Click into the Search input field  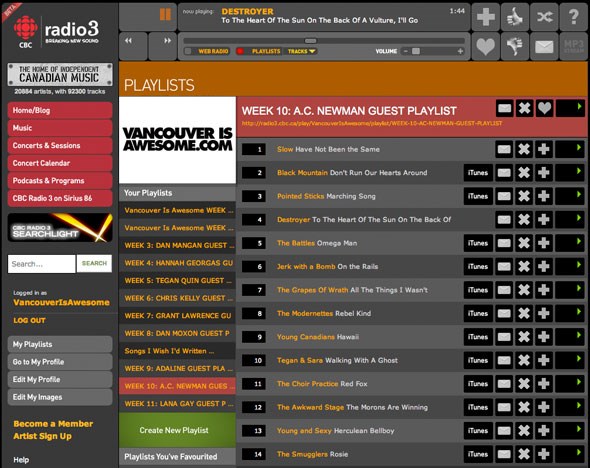pyautogui.click(x=41, y=264)
